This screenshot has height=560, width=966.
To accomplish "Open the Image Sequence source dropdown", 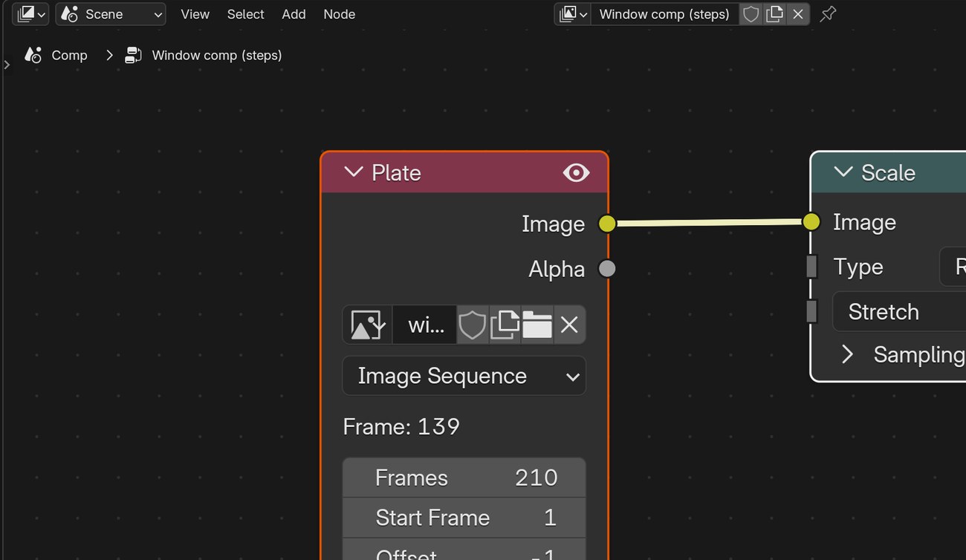I will [x=464, y=376].
